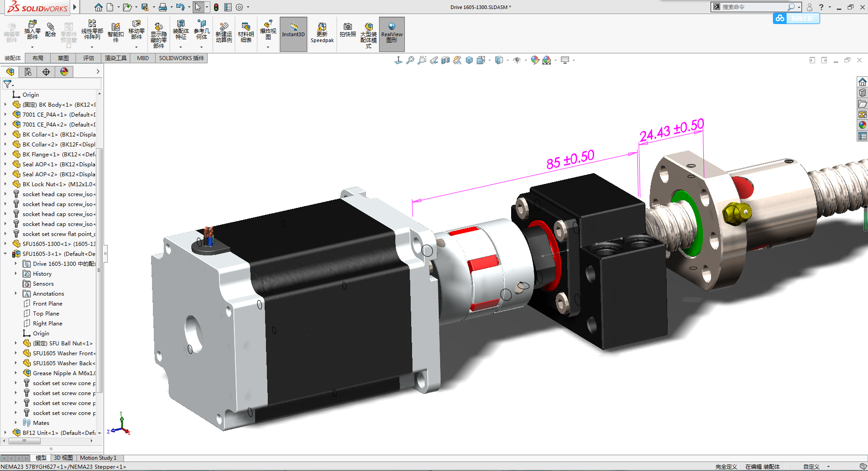Collapse left panel via window arrow button

click(812, 60)
